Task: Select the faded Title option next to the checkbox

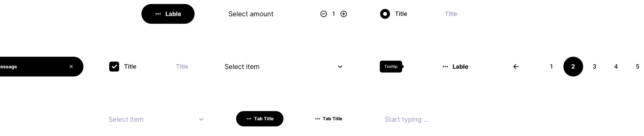Action: [182, 66]
